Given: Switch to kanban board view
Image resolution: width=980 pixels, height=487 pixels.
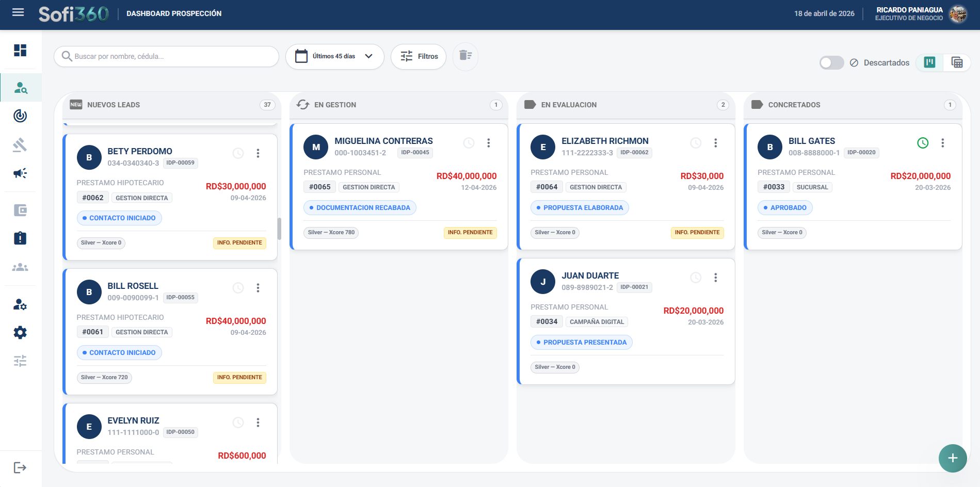Looking at the screenshot, I should pos(929,62).
